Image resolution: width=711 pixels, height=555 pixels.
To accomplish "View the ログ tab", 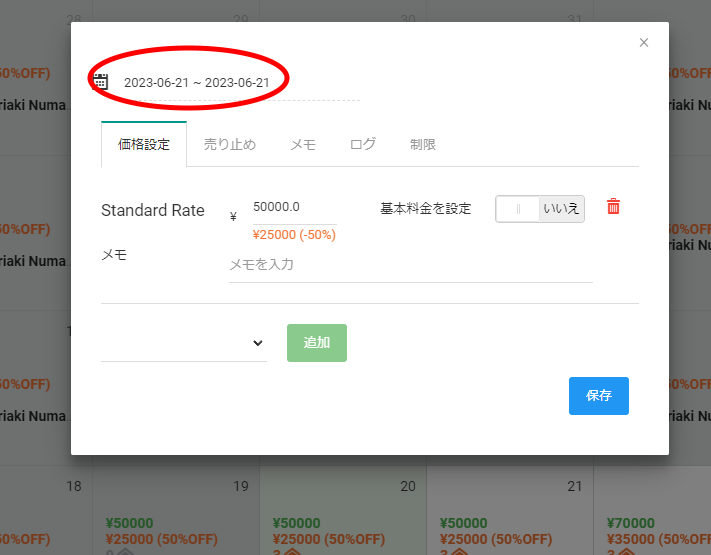I will (x=363, y=144).
